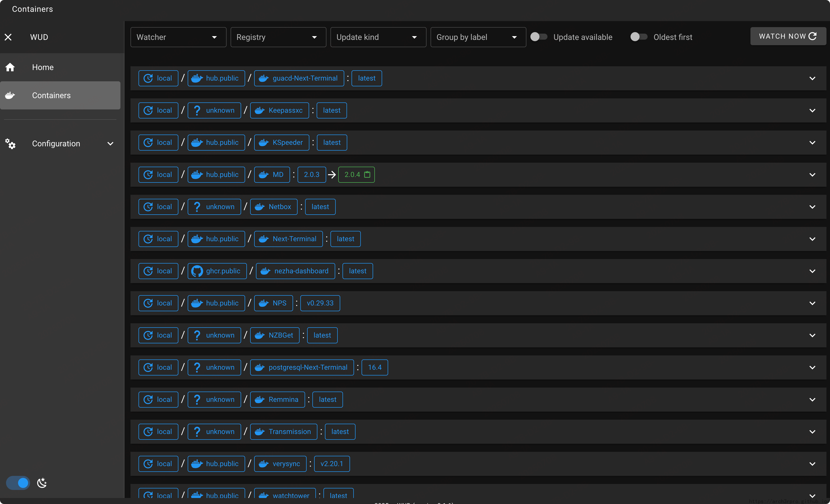Viewport: 830px width, 504px height.
Task: Click the question mark icon in Keepassxc row
Action: pos(197,110)
